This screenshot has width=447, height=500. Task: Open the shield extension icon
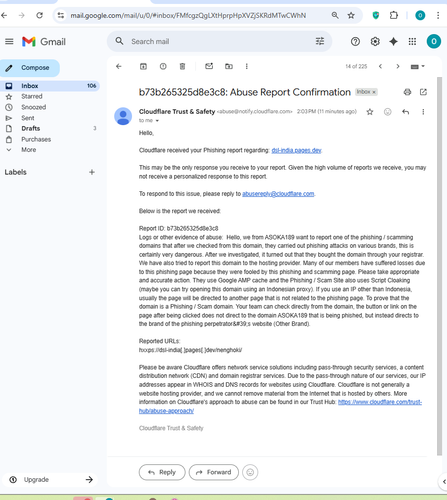point(376,15)
